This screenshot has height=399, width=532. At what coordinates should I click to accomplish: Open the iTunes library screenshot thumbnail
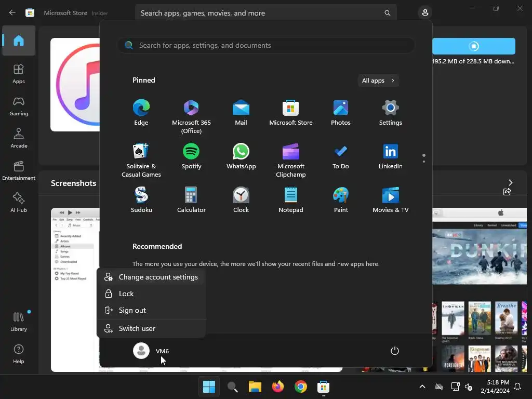click(75, 290)
